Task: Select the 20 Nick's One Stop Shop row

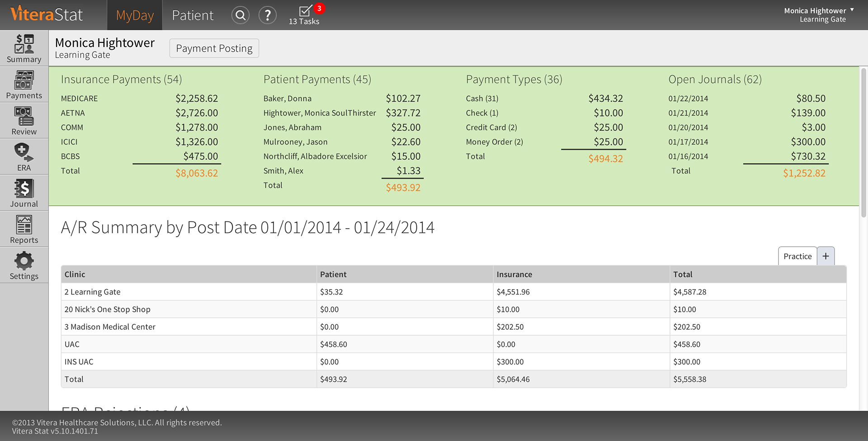Action: click(454, 310)
